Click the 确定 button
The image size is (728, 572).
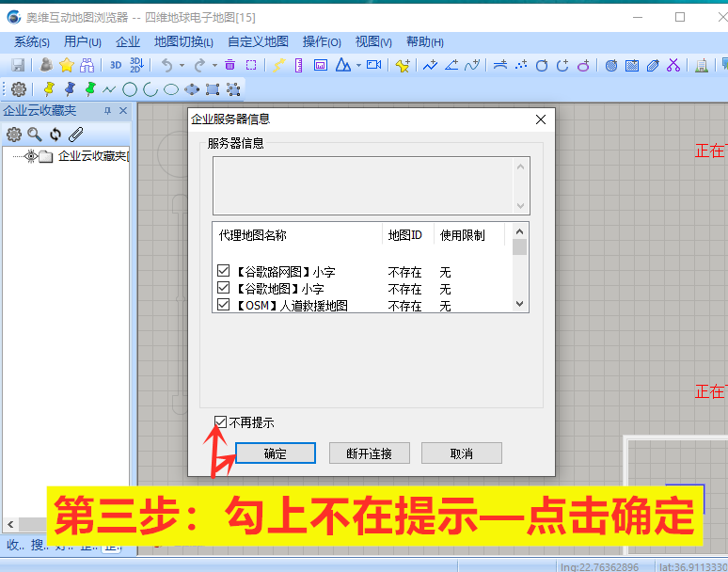point(275,453)
